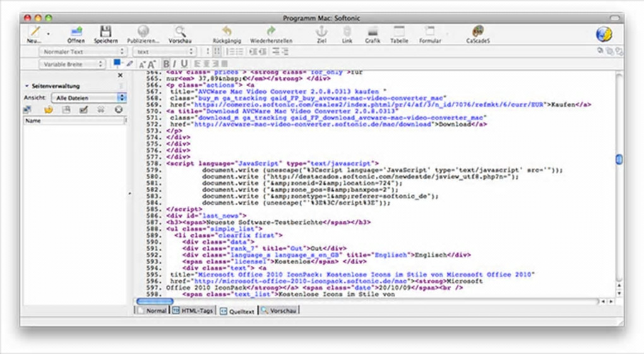Click the vertical scrollbar thumb of the source view
The height and width of the screenshot is (354, 644).
(x=619, y=159)
